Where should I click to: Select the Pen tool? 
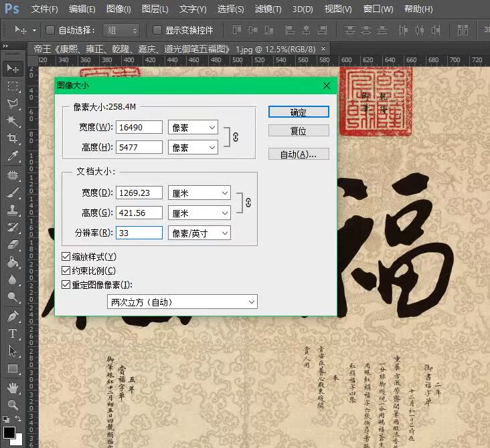coord(13,316)
